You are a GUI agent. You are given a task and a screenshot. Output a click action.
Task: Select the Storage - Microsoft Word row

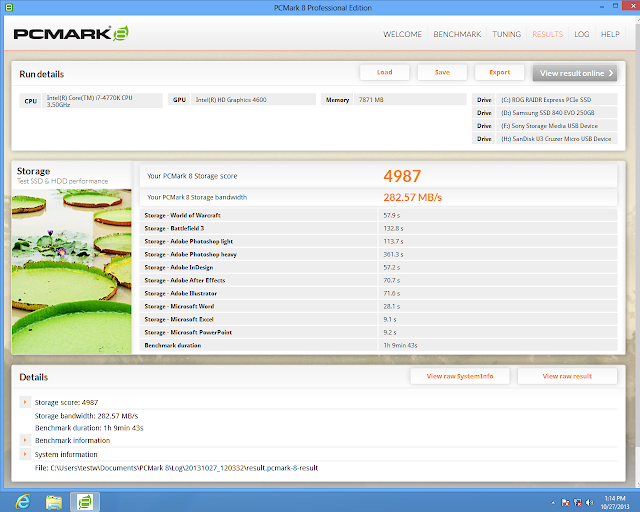coord(378,306)
